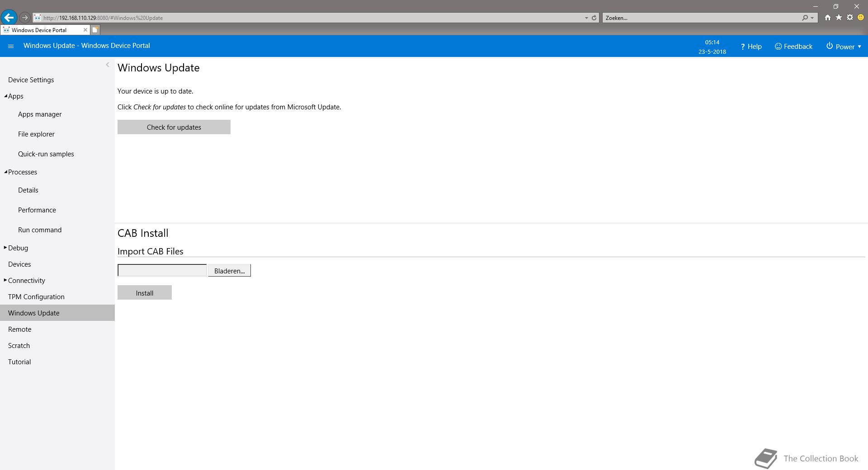
Task: Open a new browser tab
Action: (95, 30)
